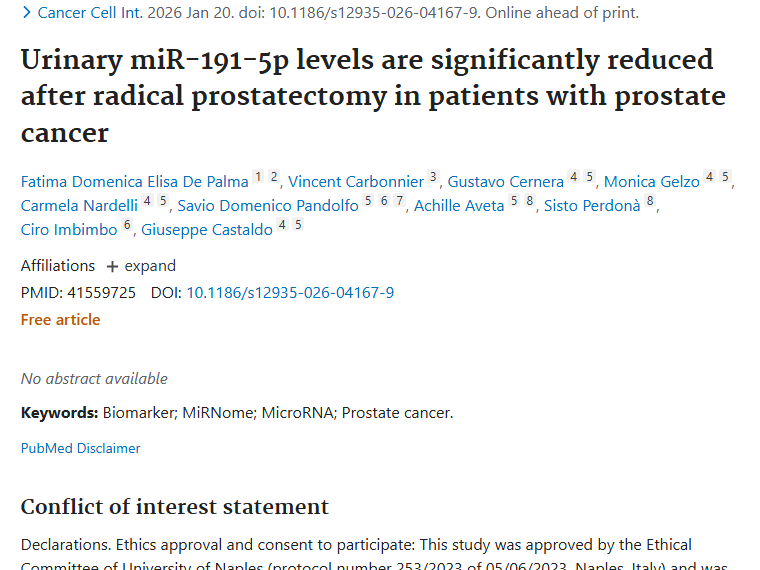Select author Vincent Carbonnier
Screen dimensions: 760x570
tap(356, 182)
